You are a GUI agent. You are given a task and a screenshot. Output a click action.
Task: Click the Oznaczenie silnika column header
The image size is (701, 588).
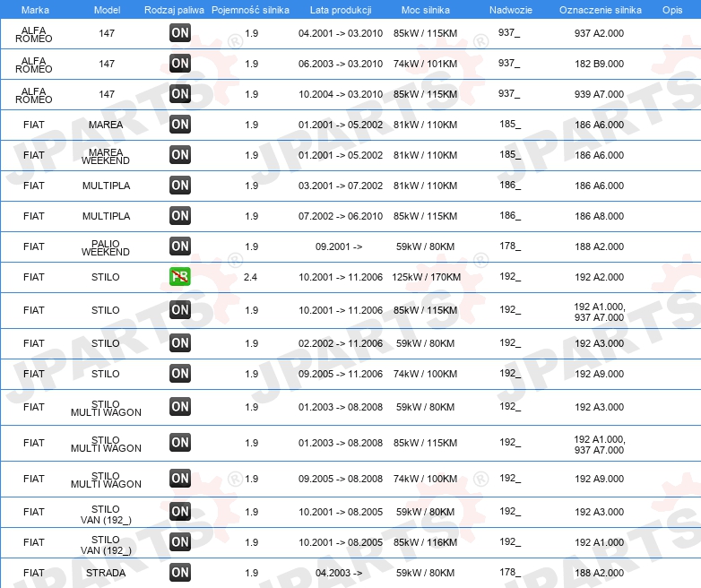pyautogui.click(x=601, y=10)
